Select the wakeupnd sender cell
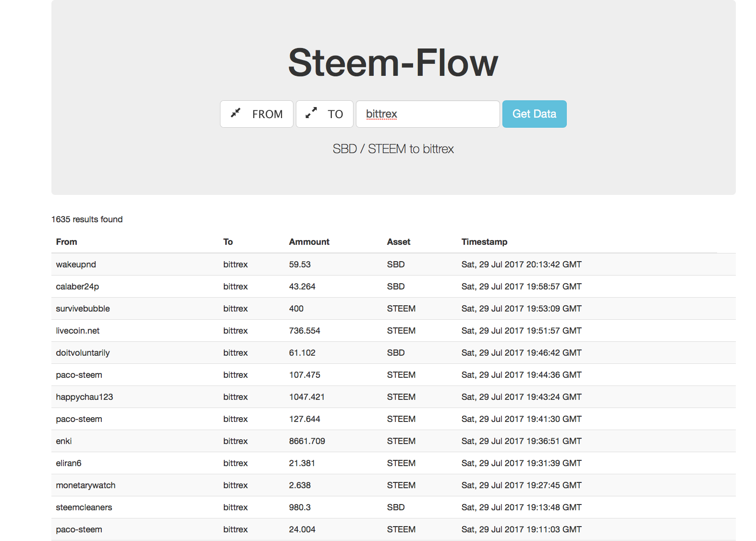The width and height of the screenshot is (756, 541). tap(76, 264)
